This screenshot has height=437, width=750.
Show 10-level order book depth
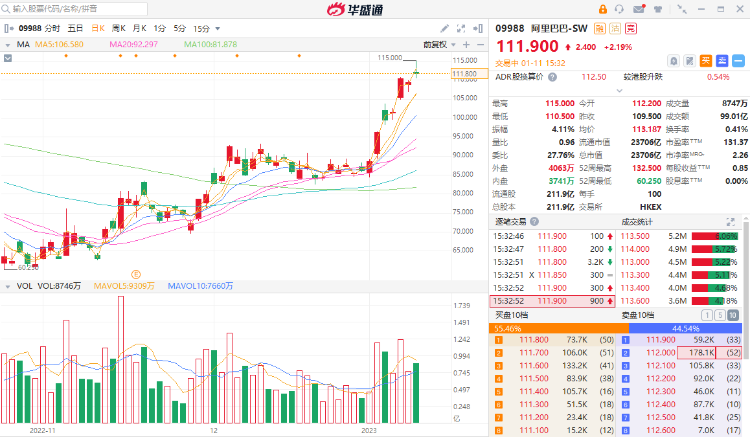[x=733, y=315]
